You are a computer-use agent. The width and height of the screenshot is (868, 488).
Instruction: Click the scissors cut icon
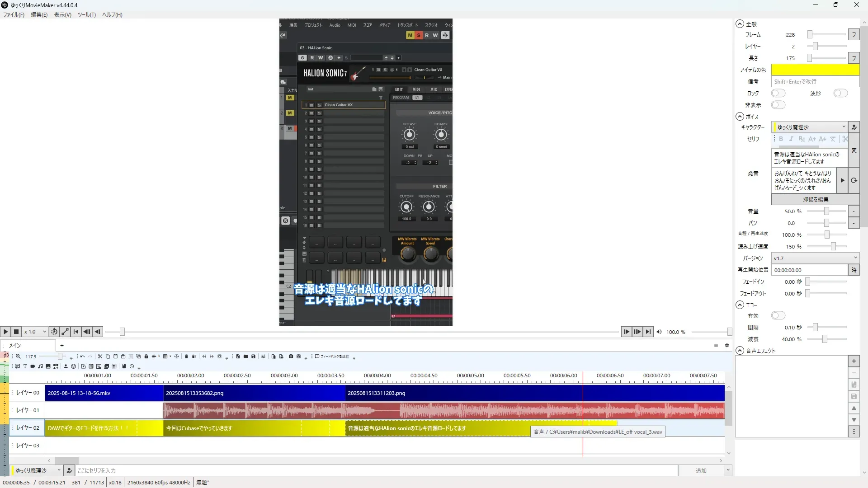coord(100,357)
